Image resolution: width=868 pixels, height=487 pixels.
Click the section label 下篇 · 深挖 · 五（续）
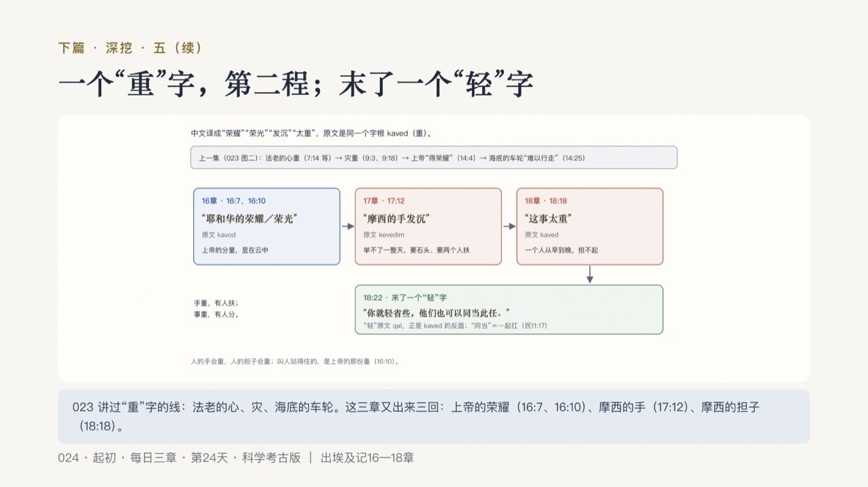(130, 48)
